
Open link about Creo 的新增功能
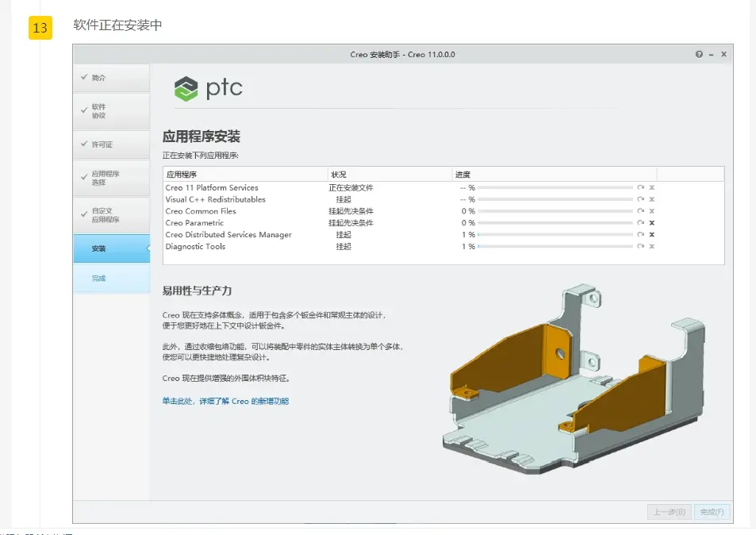tap(225, 401)
